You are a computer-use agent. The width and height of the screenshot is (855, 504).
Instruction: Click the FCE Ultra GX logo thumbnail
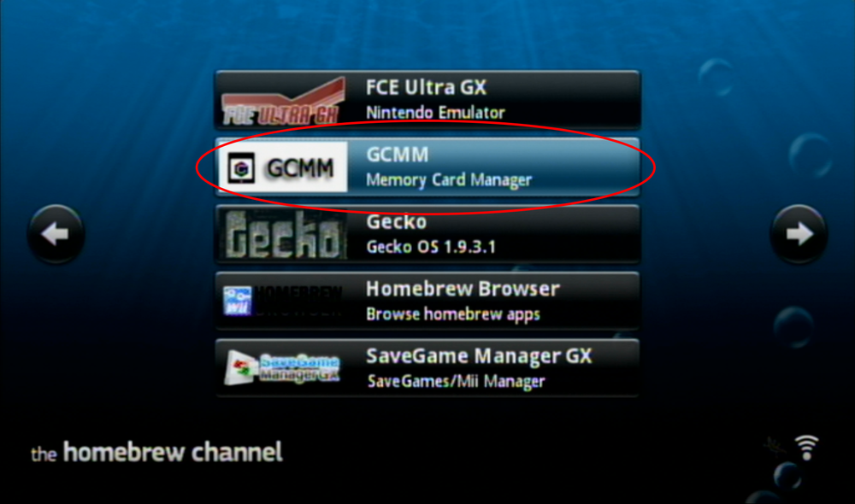283,101
